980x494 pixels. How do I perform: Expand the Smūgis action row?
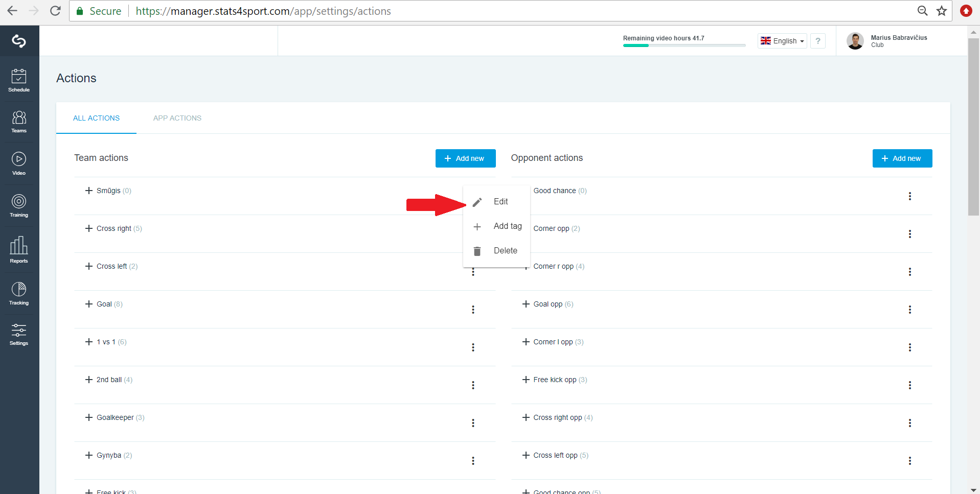click(89, 191)
